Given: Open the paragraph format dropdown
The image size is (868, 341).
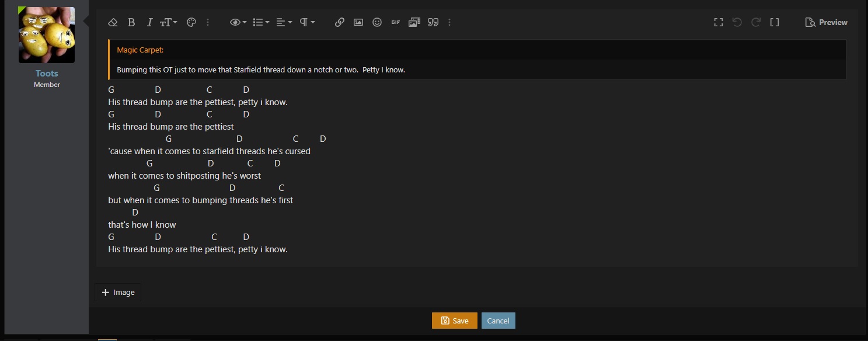Looking at the screenshot, I should point(307,22).
